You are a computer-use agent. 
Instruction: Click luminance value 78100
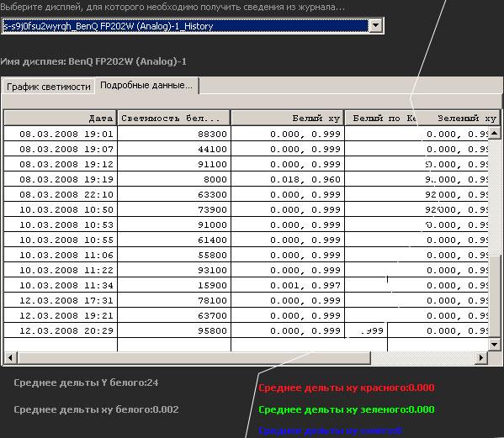tap(212, 300)
